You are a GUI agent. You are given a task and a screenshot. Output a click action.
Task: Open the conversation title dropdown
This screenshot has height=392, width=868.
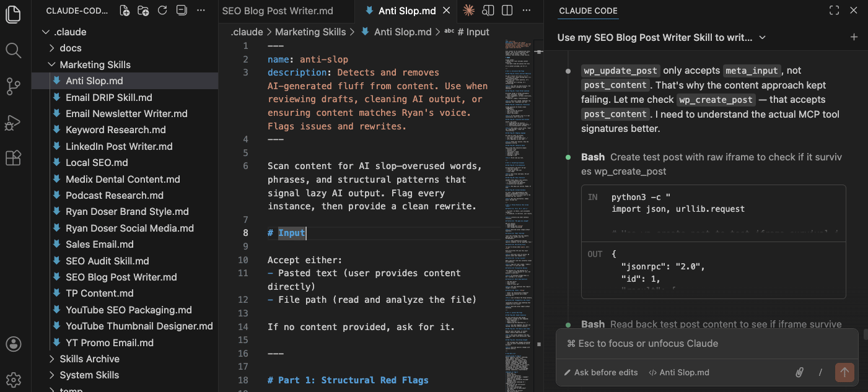[x=763, y=38]
